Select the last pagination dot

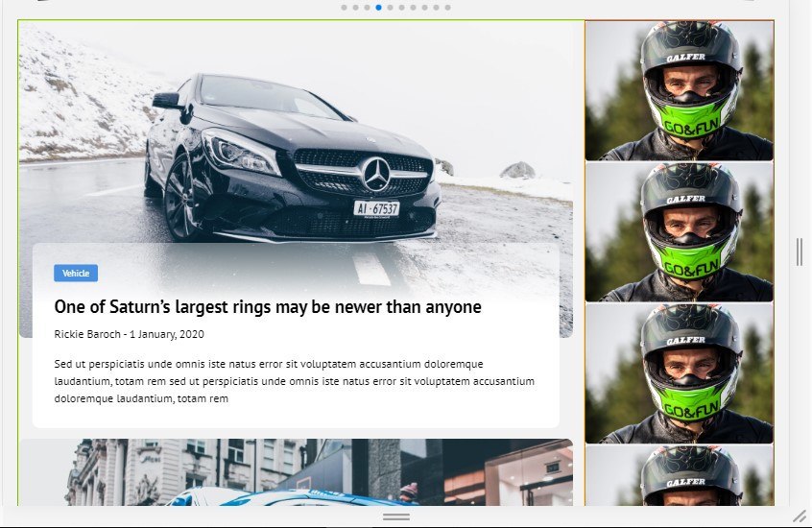point(447,8)
